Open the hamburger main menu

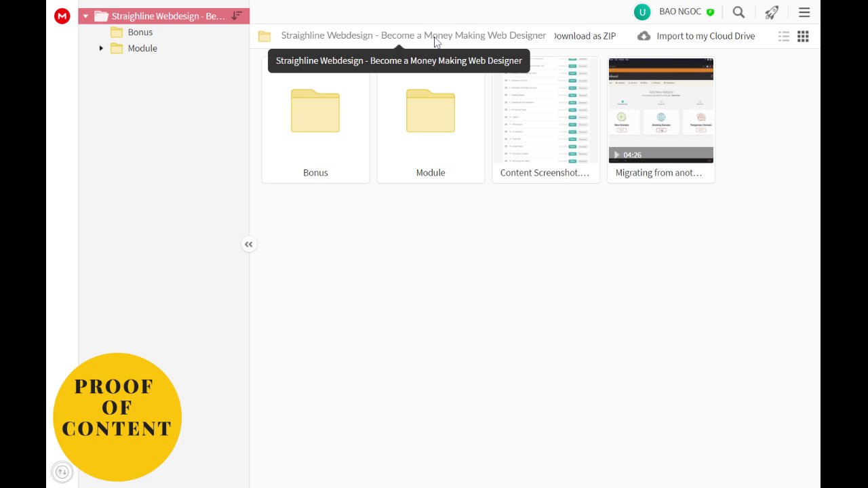[804, 12]
